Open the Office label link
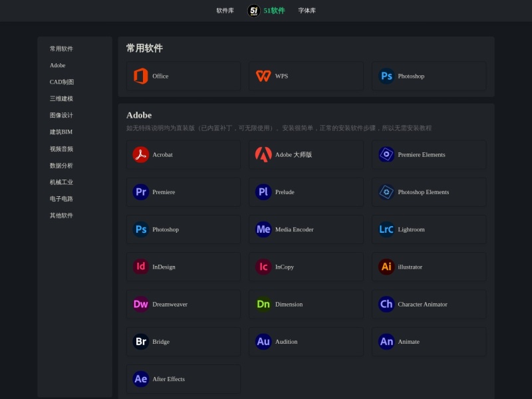 tap(160, 76)
